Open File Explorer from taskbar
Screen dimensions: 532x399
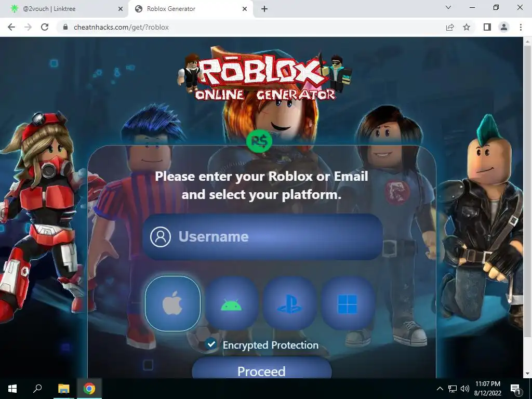click(x=64, y=389)
